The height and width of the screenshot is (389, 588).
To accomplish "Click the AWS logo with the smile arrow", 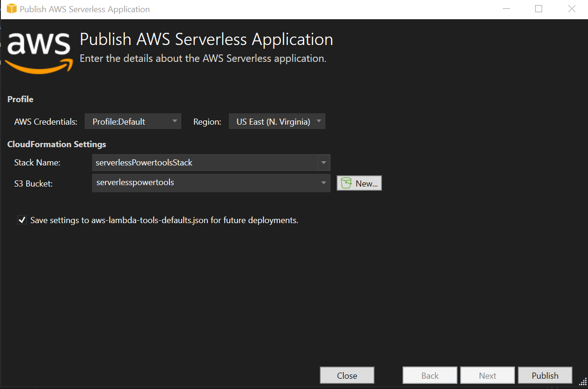I will pyautogui.click(x=39, y=52).
